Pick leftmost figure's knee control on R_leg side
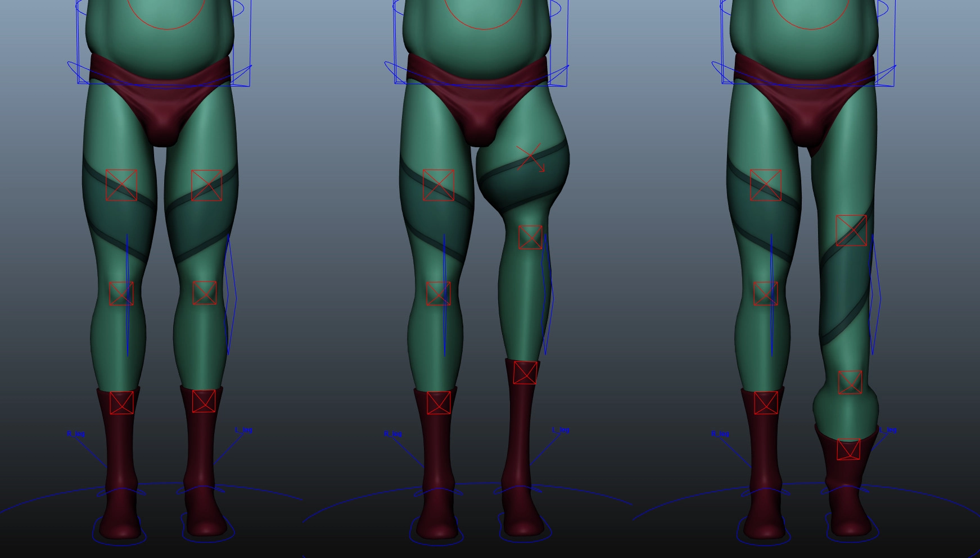 [x=121, y=293]
